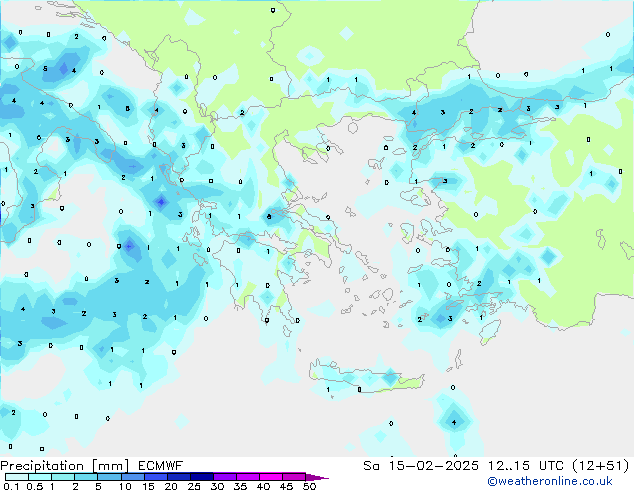Click the 40–45 mm magenta legend box
Screen dimensions: 634x490
(271, 477)
